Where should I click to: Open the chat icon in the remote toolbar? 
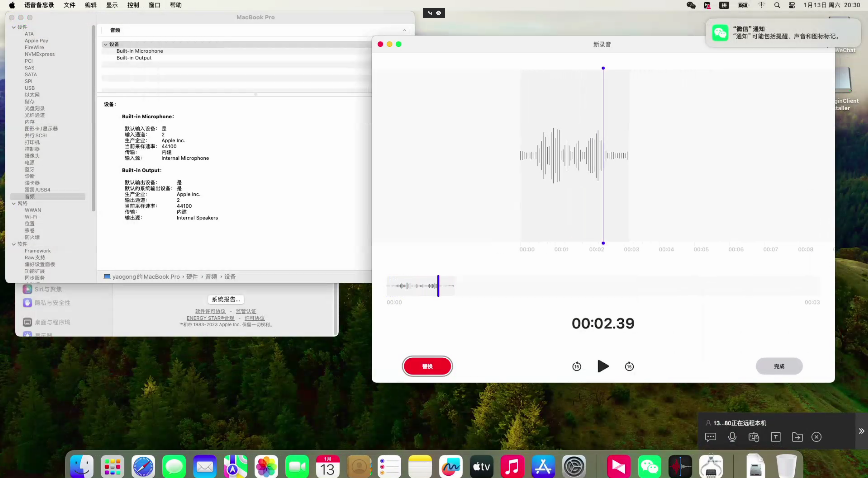point(710,437)
